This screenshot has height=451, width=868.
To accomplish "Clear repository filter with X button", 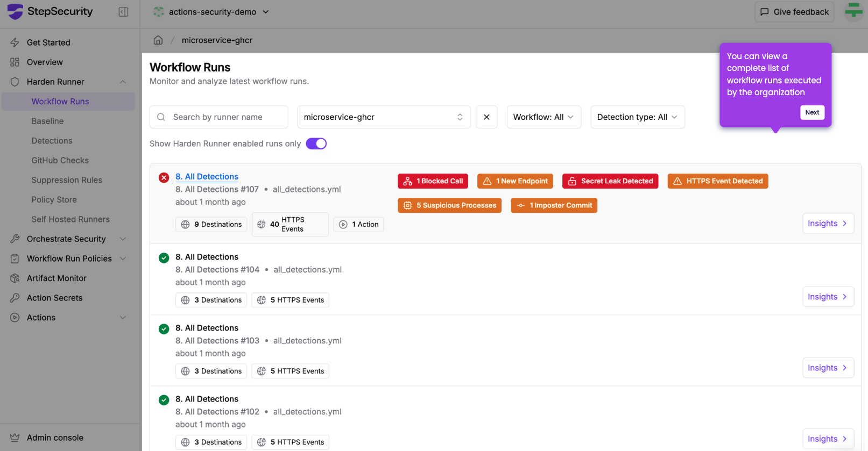I will [x=486, y=117].
